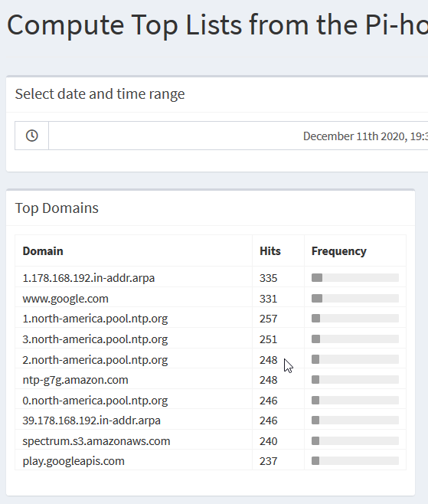Click frequency bar for www.google.com

tap(355, 299)
